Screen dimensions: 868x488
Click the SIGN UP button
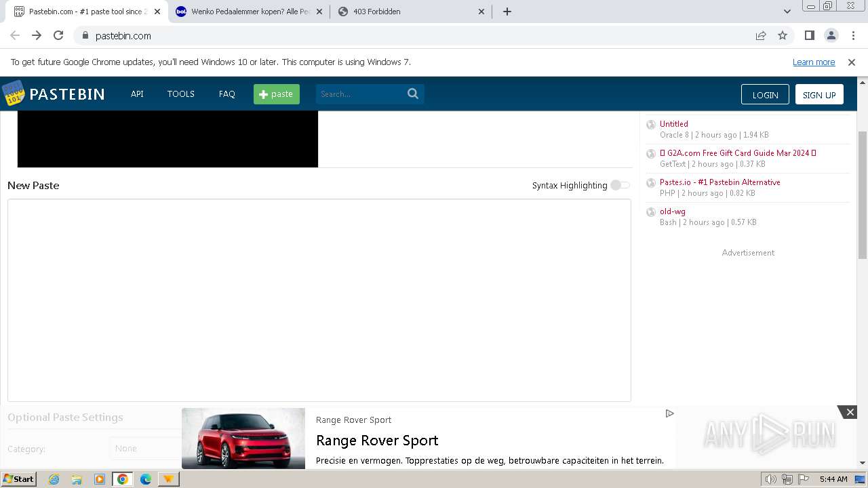[819, 95]
